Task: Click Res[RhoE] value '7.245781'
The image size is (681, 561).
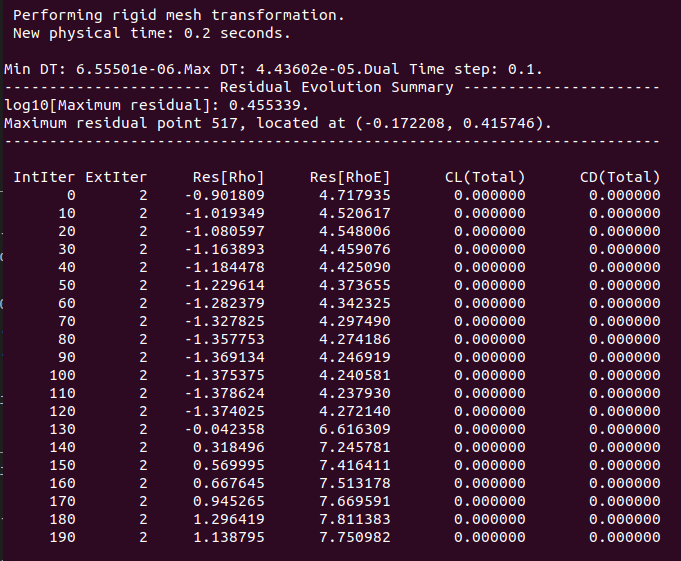Action: (x=355, y=448)
